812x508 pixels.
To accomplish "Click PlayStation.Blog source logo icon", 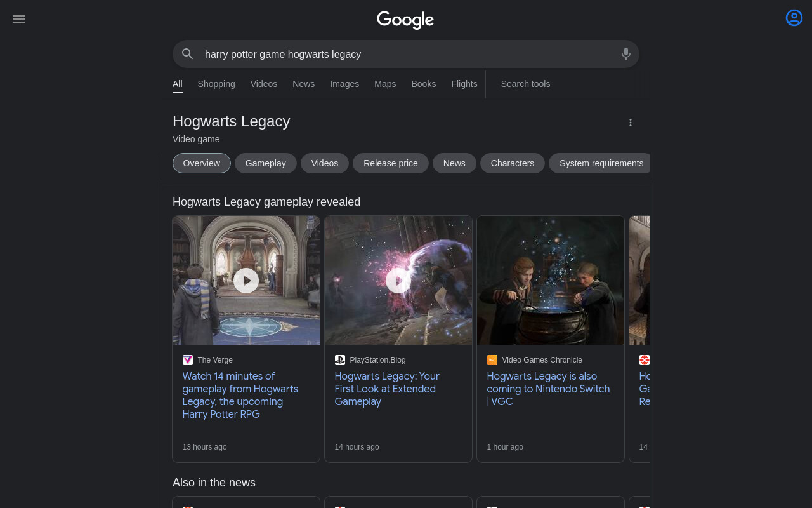I will (340, 360).
